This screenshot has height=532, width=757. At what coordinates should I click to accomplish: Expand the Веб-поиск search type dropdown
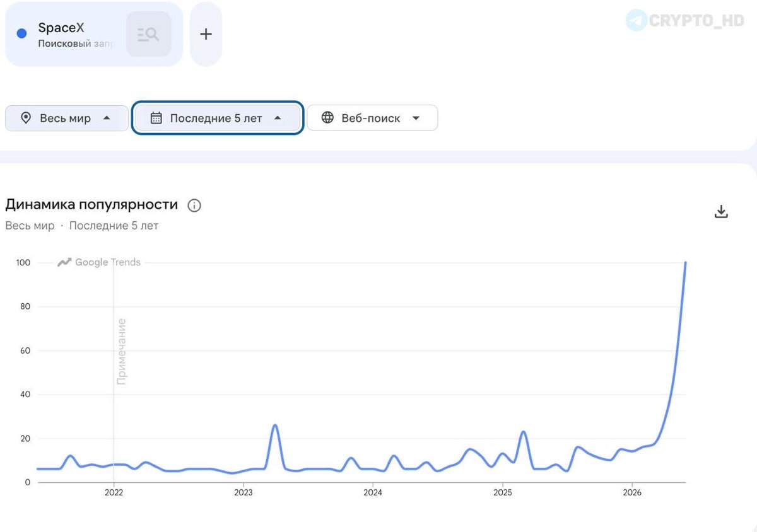(416, 118)
